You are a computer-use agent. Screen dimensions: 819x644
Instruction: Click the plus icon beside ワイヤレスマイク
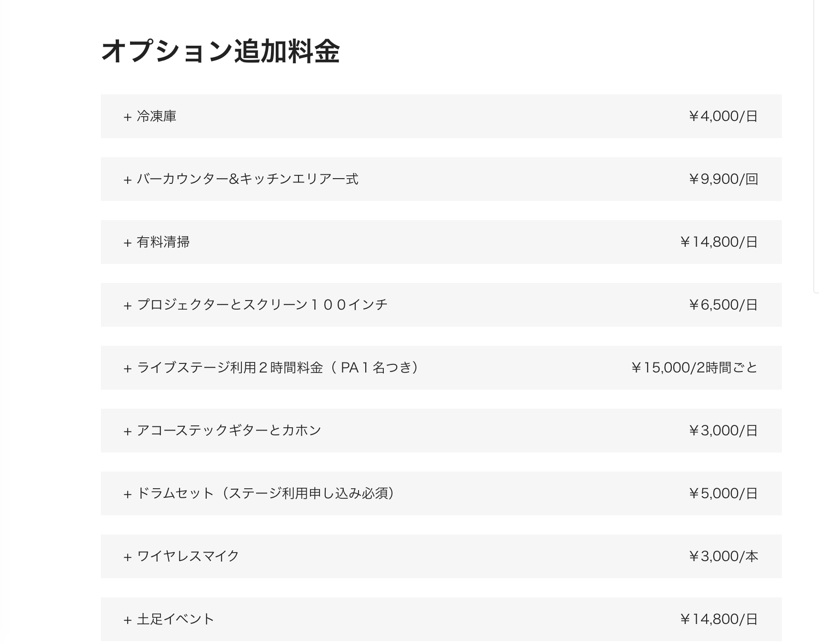point(127,557)
